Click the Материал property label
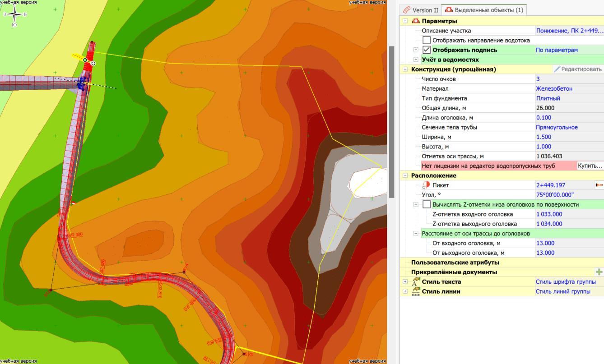The width and height of the screenshot is (604, 364). click(x=435, y=88)
